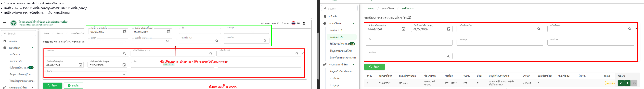Screen dimensions: 644x89
Task: Open calendar for start date 01/01/2569
Action: pos(81,65)
